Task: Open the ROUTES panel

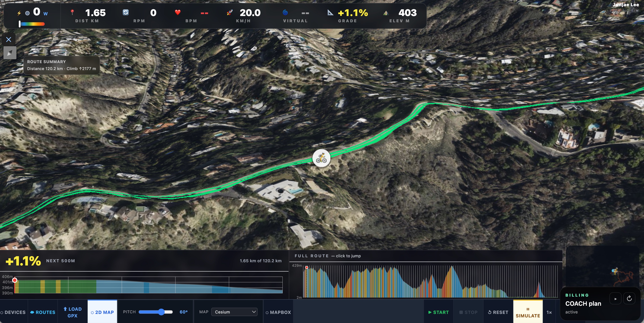Action: click(x=43, y=312)
